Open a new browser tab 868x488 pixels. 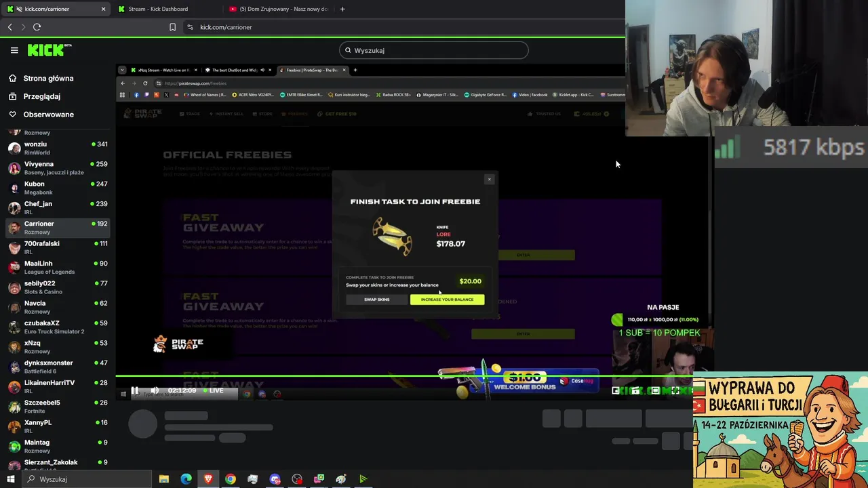pos(342,9)
